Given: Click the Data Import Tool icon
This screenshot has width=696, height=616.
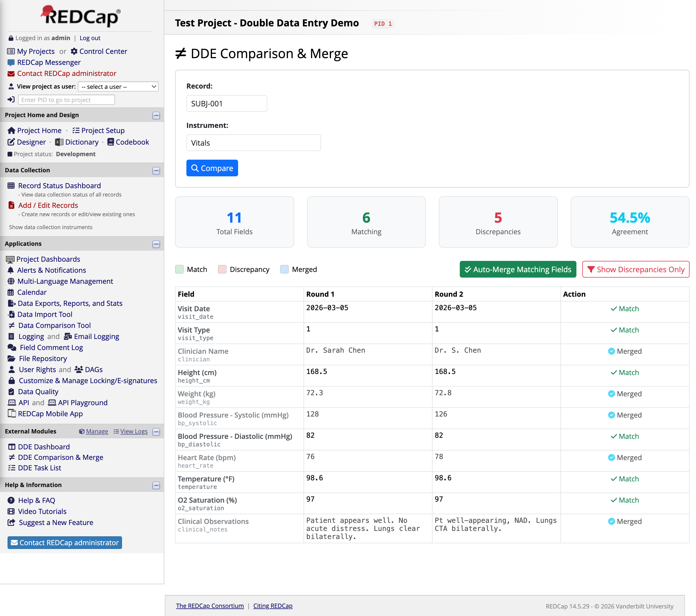Looking at the screenshot, I should (11, 314).
